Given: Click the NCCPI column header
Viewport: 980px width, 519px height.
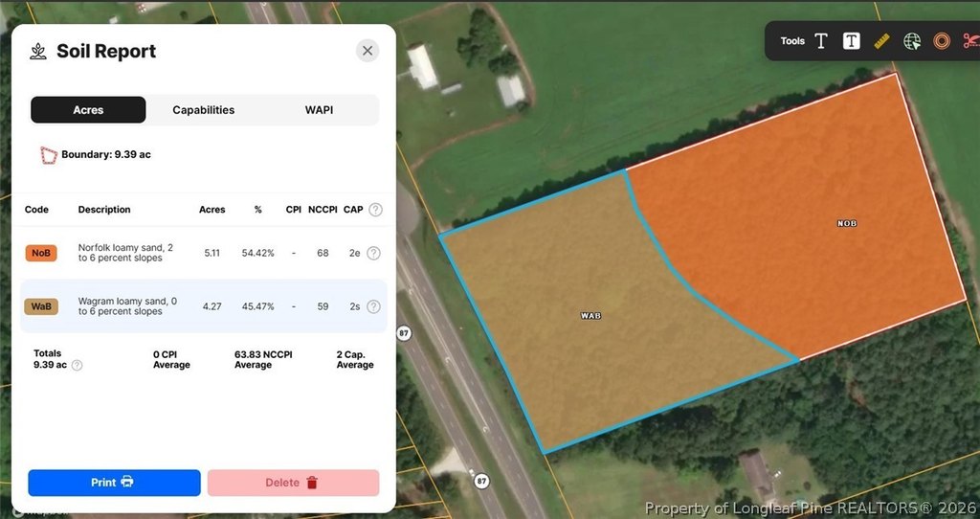Looking at the screenshot, I should (323, 210).
